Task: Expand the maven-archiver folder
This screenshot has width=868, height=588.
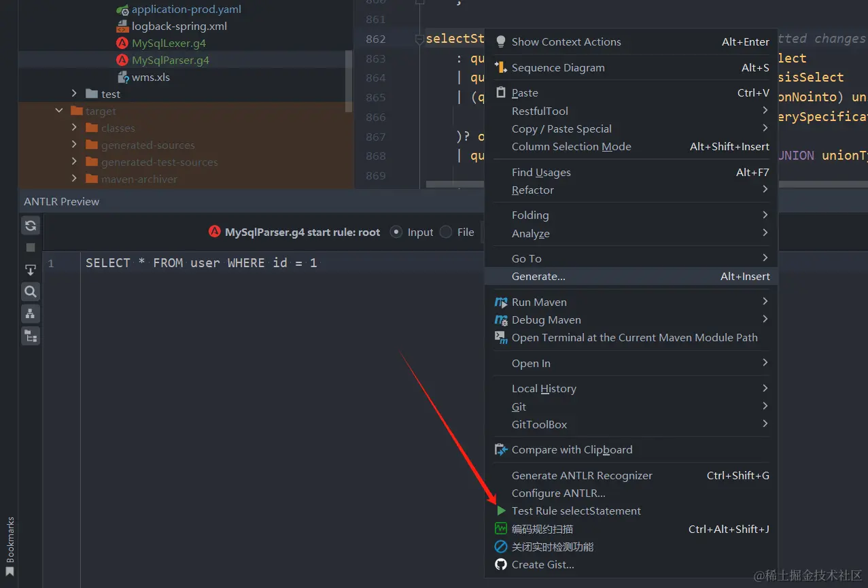Action: tap(75, 179)
